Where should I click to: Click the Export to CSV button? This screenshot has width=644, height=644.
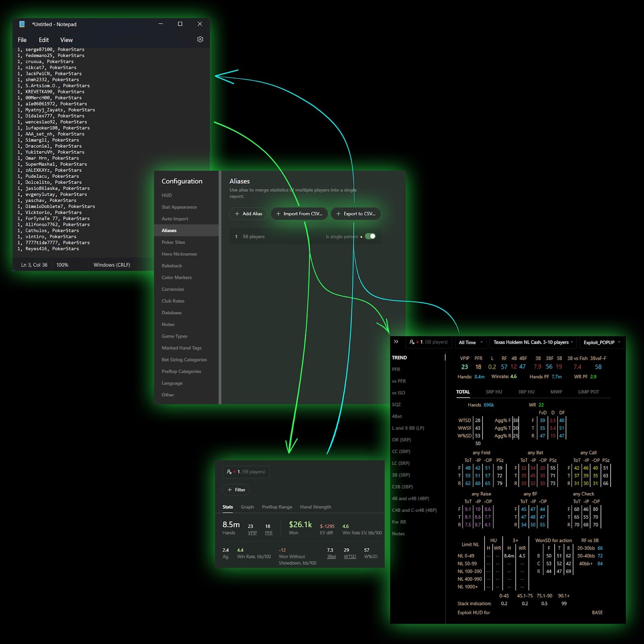355,214
